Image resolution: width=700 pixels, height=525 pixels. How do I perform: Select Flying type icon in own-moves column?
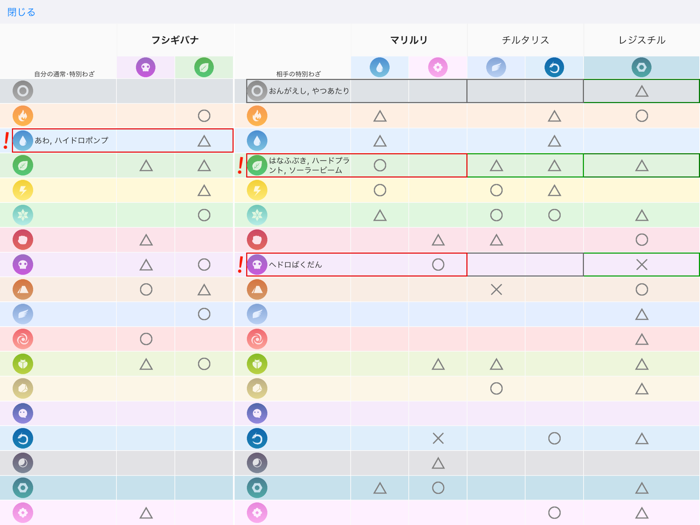point(23,314)
